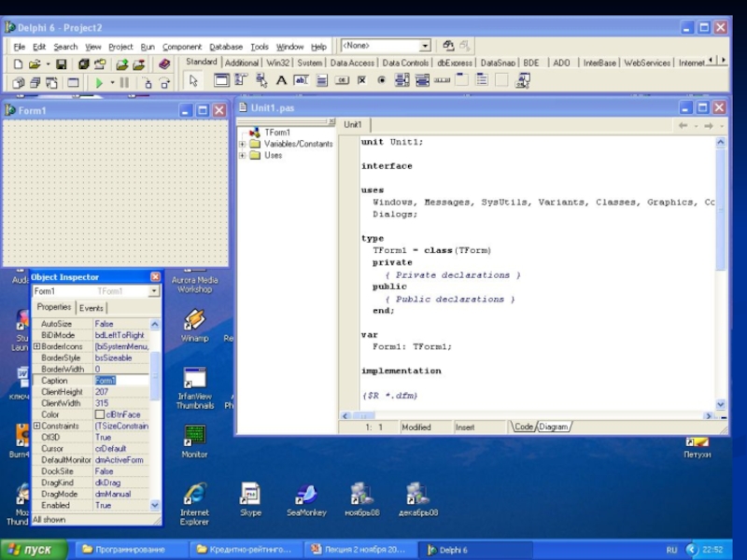747x560 pixels.
Task: Pick the arrow selection pointer tool
Action: click(x=194, y=81)
